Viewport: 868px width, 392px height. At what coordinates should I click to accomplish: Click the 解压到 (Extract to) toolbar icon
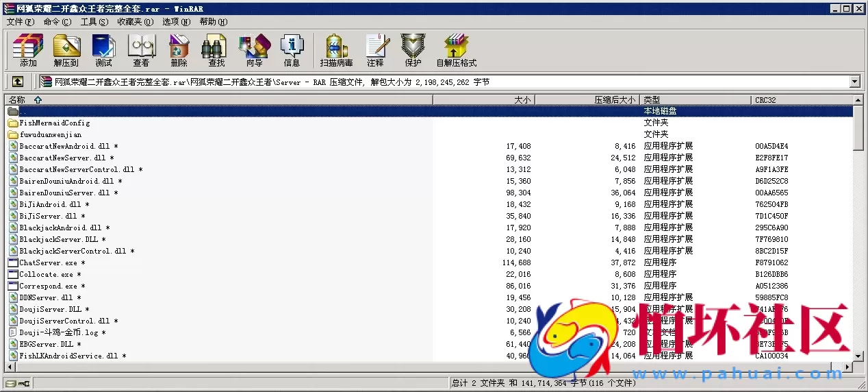point(66,51)
